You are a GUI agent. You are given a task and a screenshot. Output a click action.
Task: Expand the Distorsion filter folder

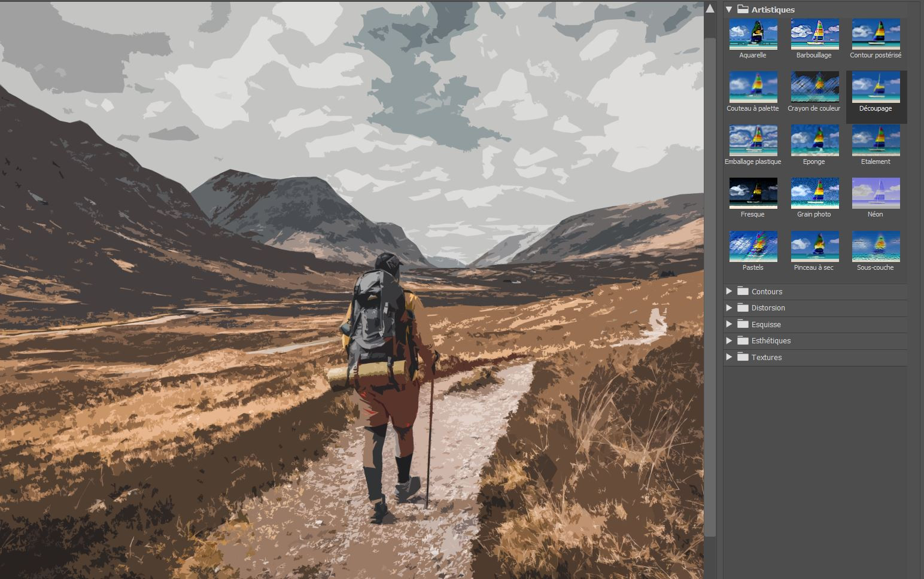click(x=729, y=308)
